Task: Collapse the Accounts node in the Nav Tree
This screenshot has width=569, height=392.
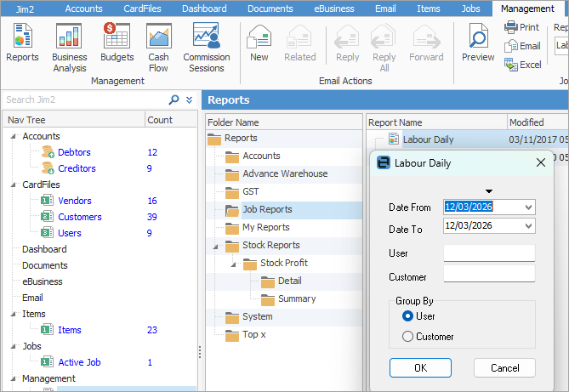Action: (13, 136)
